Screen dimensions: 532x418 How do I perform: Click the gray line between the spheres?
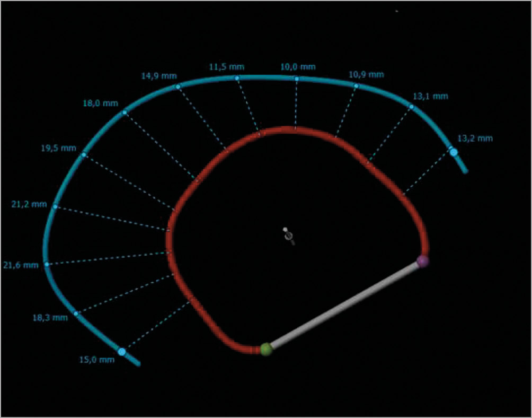[x=344, y=305]
